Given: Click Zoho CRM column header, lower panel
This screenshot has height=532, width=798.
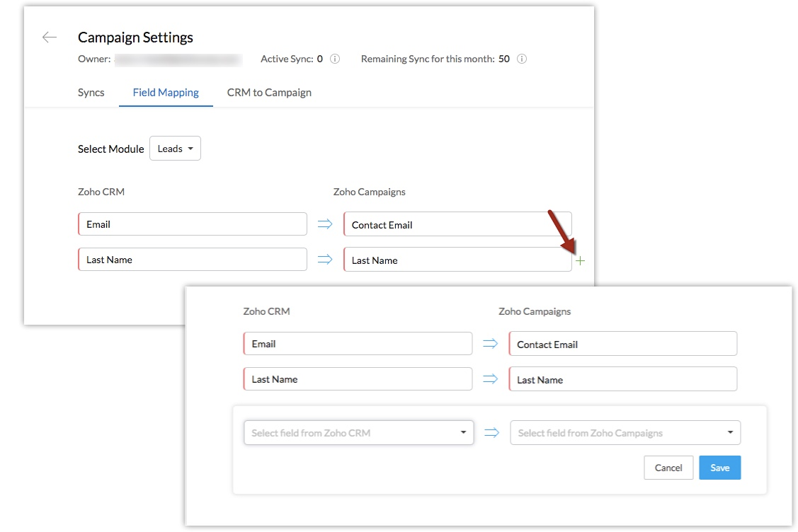Looking at the screenshot, I should point(267,311).
